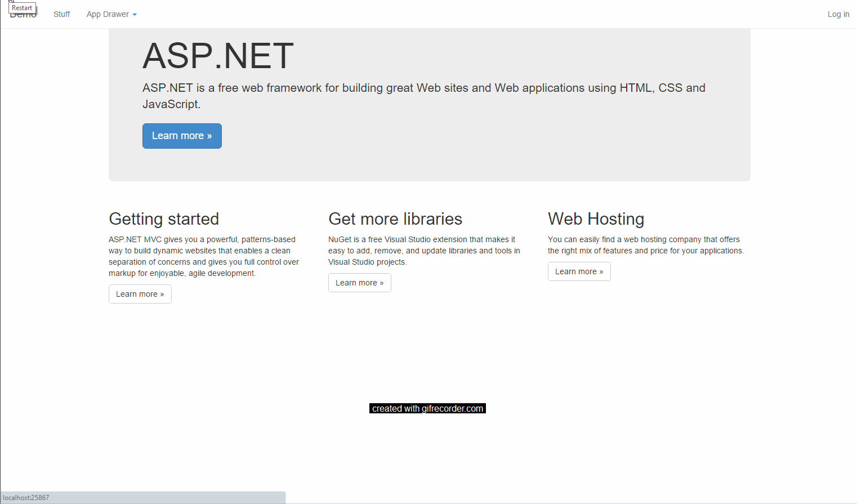Viewport: 857px width, 504px height.
Task: Click the Getting started heading
Action: [x=164, y=218]
